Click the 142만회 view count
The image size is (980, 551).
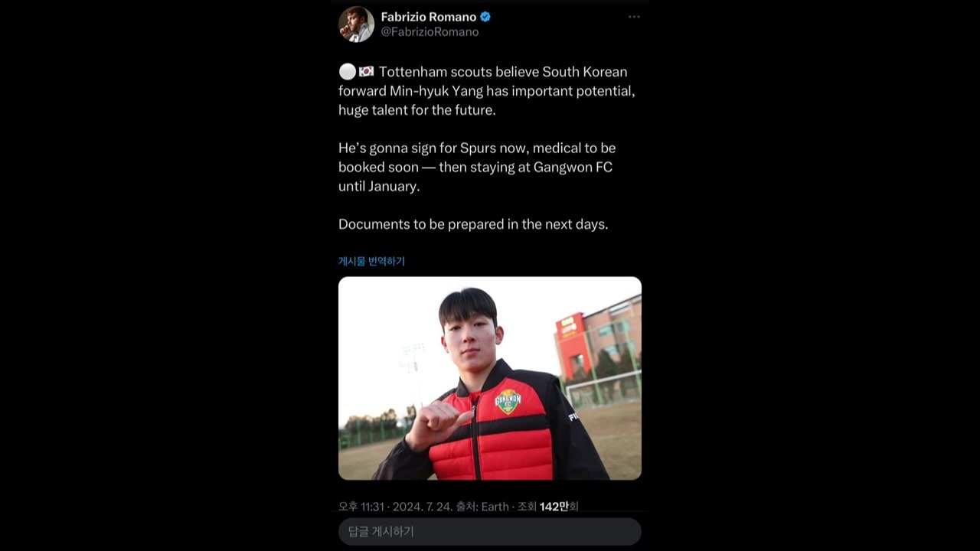558,506
